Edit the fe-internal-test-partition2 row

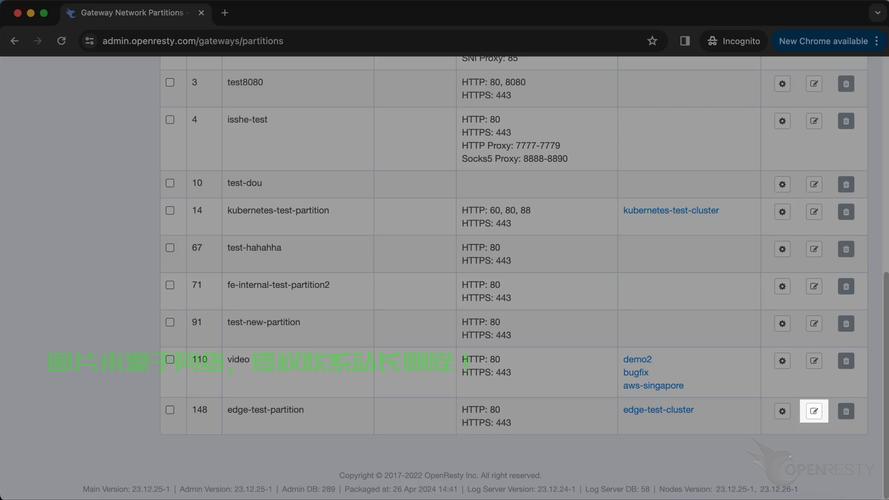tap(814, 287)
